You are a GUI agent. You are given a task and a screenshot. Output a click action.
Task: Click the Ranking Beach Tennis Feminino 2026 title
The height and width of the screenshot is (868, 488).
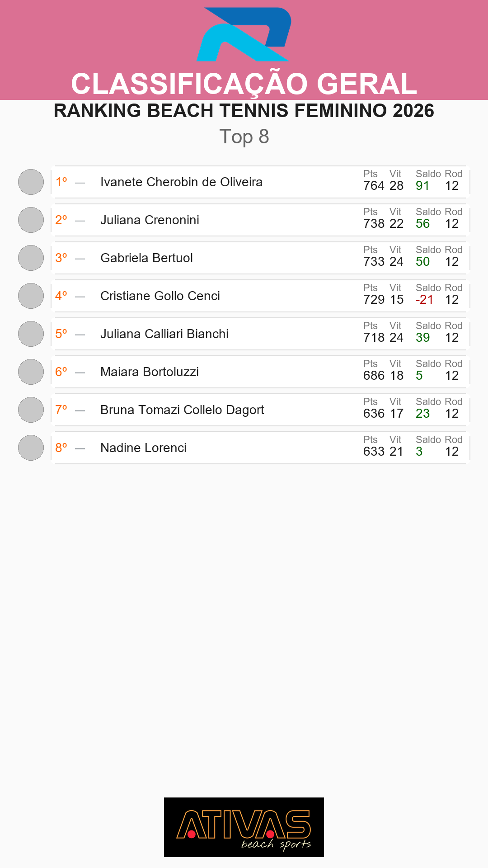point(244,111)
